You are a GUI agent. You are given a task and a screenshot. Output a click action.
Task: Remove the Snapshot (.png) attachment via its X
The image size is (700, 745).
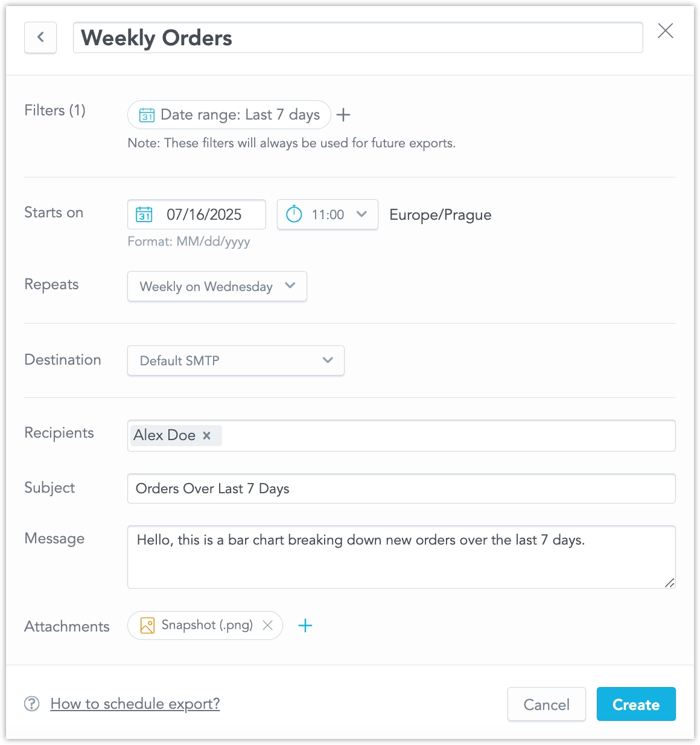[267, 625]
